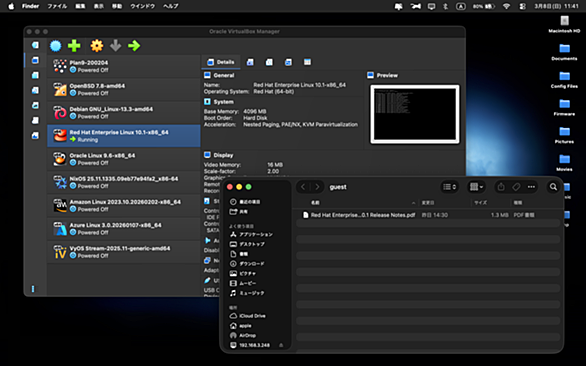This screenshot has height=366, width=586.
Task: Select the Oracle Linux 9.6-x86_64 machine
Action: (x=124, y=159)
